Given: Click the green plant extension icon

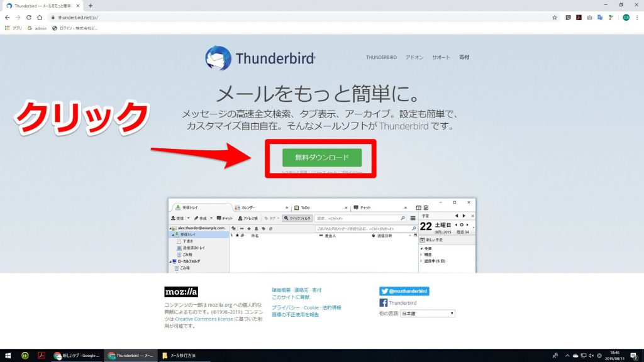Looking at the screenshot, I should click(611, 17).
